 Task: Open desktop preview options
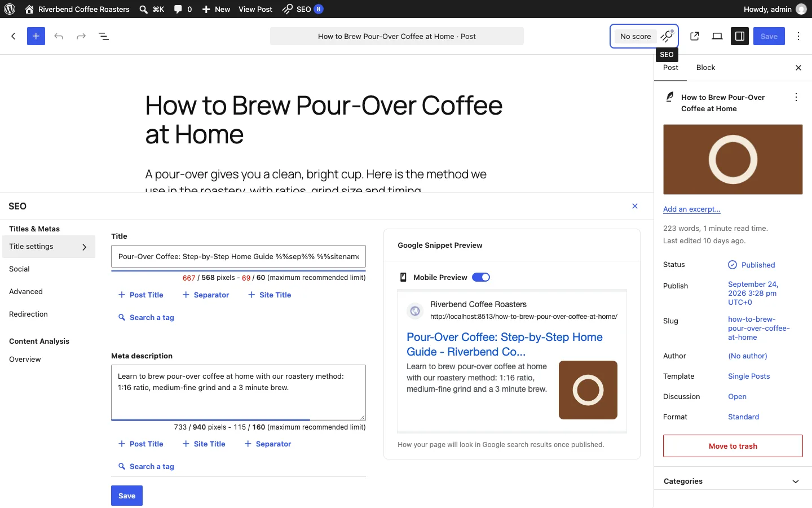[717, 36]
